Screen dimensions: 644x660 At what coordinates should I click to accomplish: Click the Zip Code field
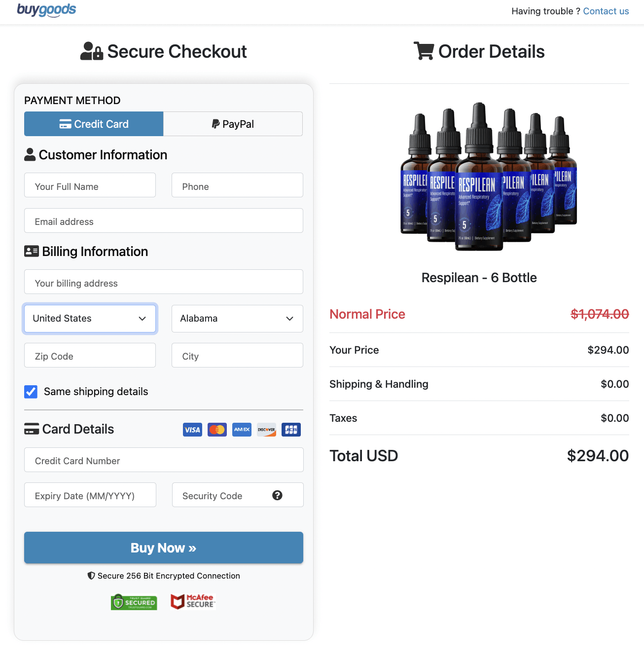coord(90,355)
